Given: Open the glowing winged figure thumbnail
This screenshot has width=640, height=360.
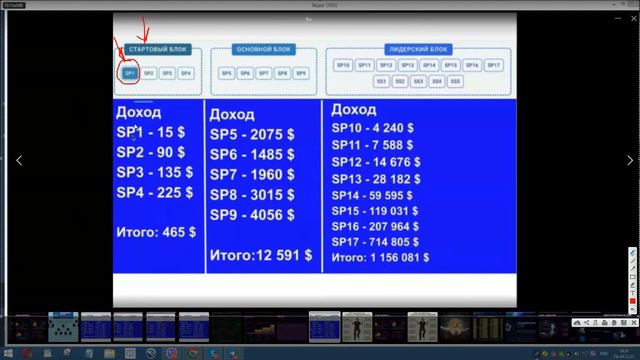Looking at the screenshot, I should pyautogui.click(x=456, y=327).
